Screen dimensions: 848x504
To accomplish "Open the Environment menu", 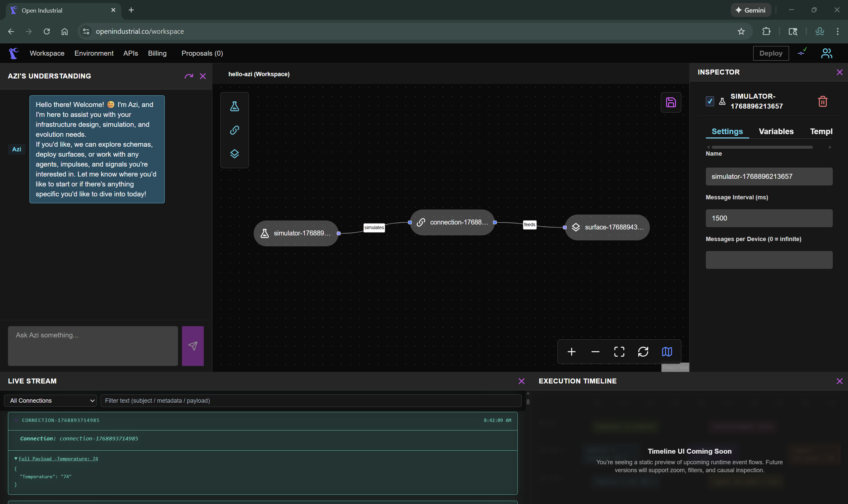I will tap(94, 53).
